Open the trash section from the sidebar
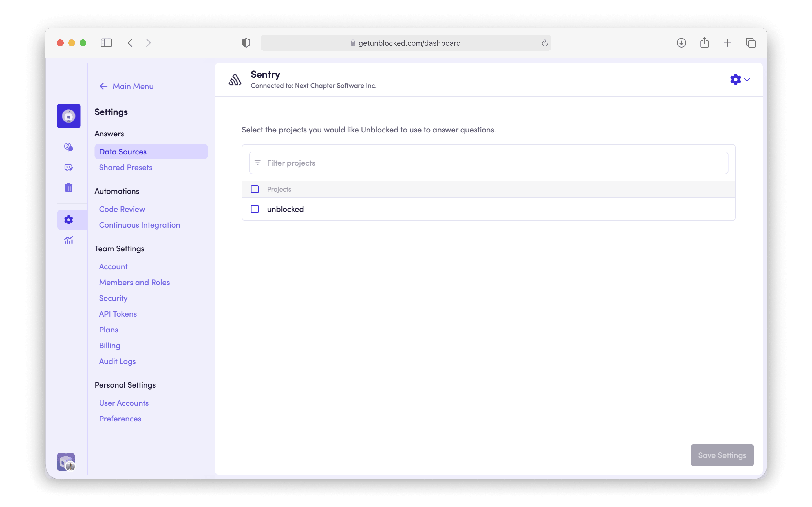This screenshot has height=507, width=812. (x=69, y=187)
